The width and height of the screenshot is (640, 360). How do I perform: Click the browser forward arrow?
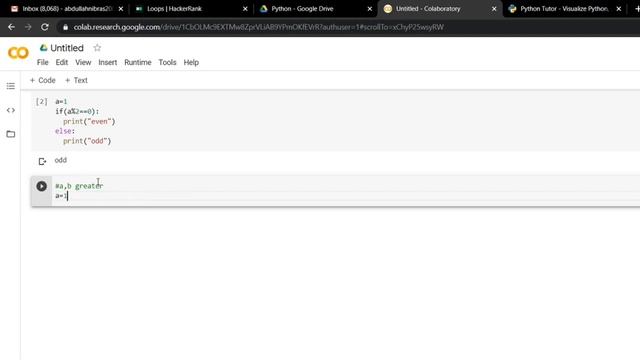pos(28,27)
